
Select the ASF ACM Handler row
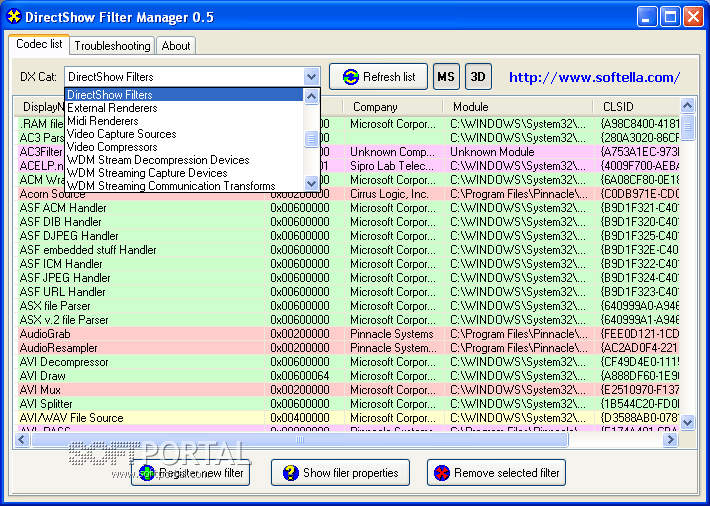pyautogui.click(x=347, y=208)
